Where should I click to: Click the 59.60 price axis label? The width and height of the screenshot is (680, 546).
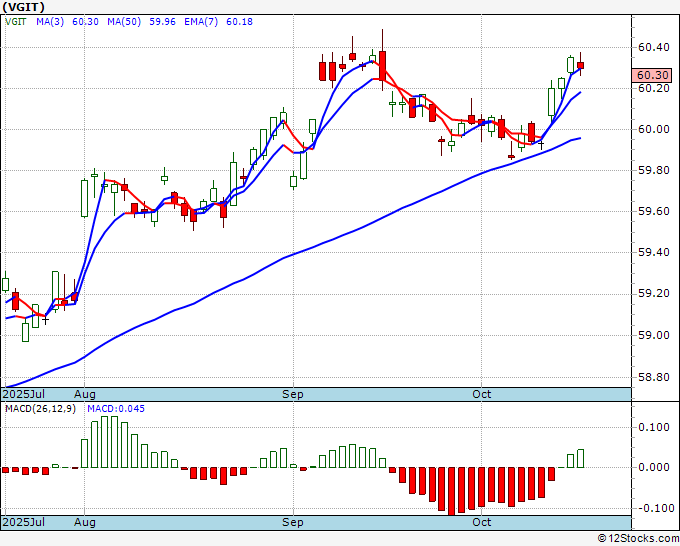point(654,211)
